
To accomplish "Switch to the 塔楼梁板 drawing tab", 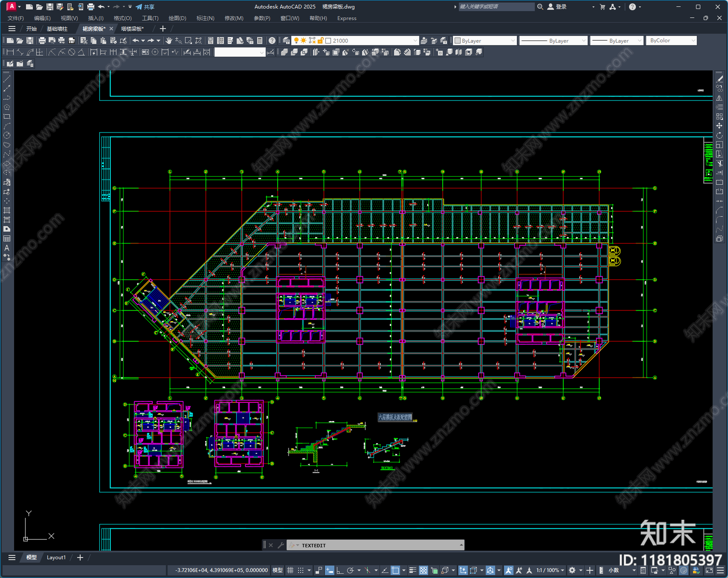I will click(x=132, y=29).
